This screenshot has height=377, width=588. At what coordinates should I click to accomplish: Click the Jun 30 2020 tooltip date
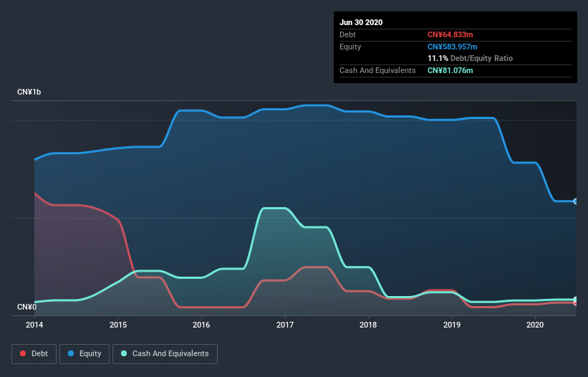[x=361, y=22]
